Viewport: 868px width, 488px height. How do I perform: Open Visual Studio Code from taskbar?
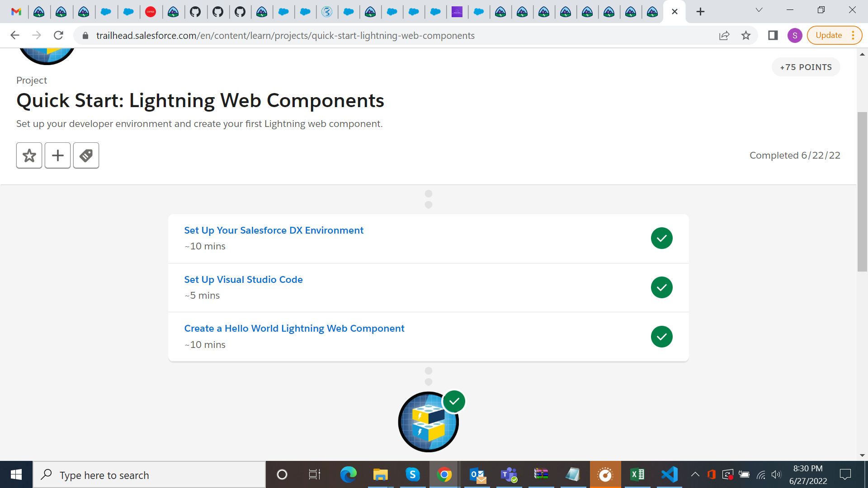670,474
